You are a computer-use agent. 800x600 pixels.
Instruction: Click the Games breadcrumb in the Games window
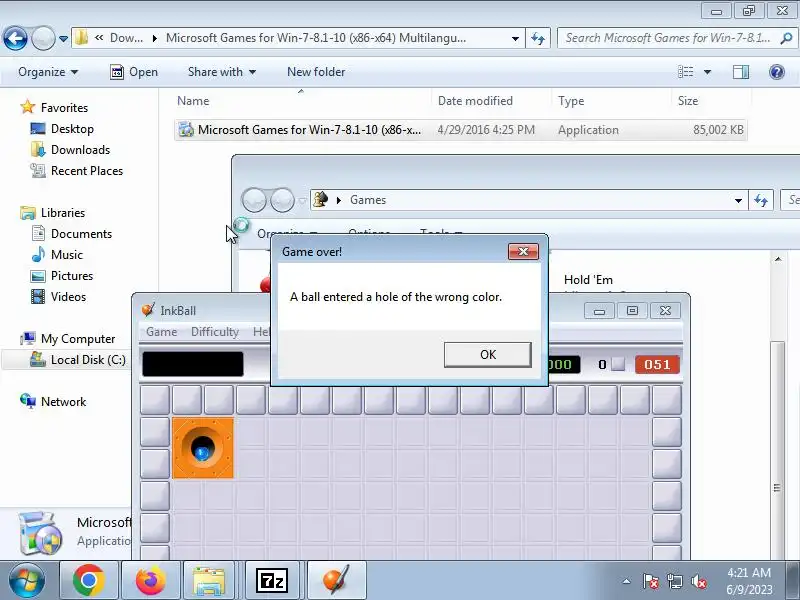click(x=368, y=200)
